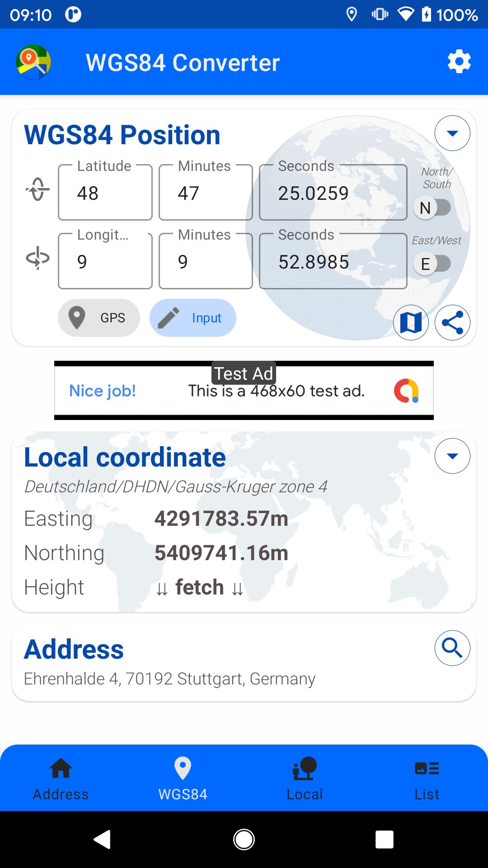488x868 pixels.
Task: Toggle the East/West switch
Action: 432,264
